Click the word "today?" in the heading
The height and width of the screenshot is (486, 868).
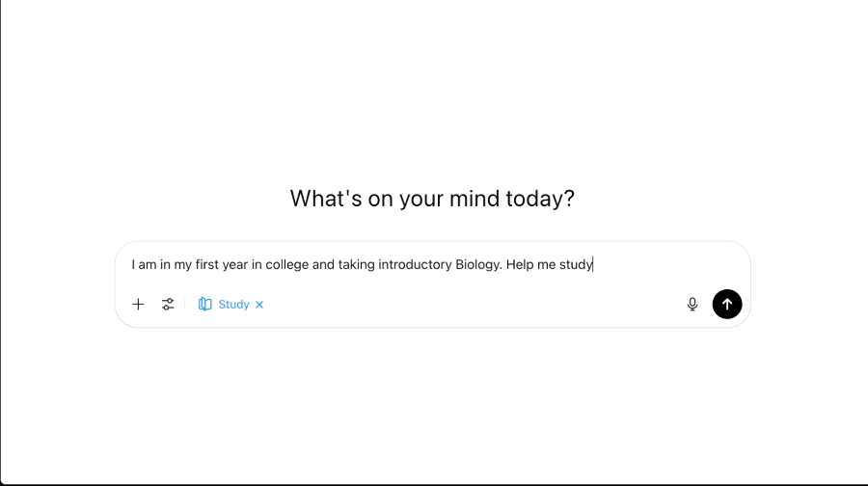coord(540,199)
